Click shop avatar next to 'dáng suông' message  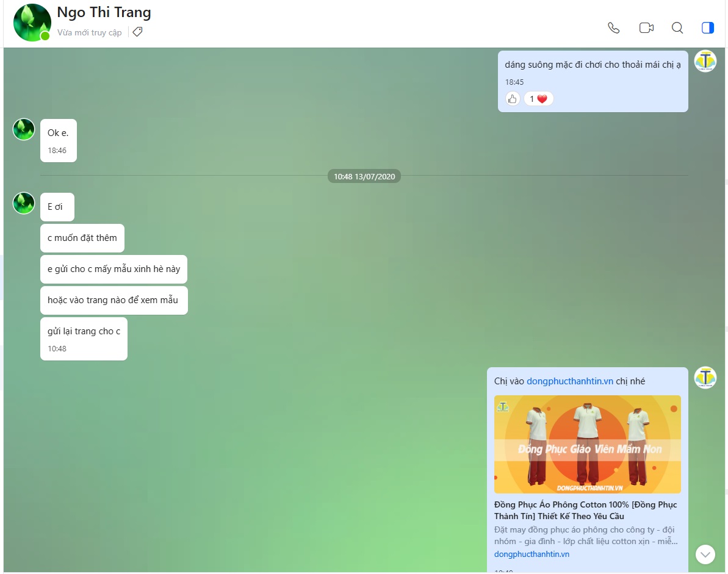705,61
